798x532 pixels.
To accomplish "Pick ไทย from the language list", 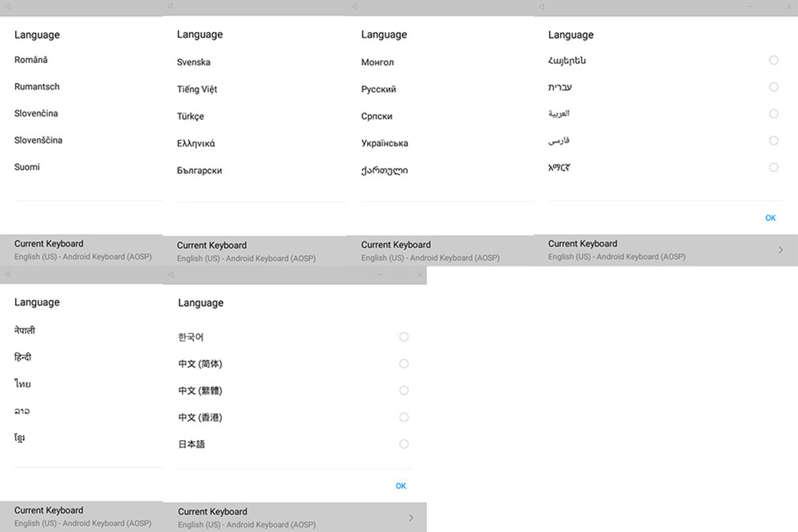I will pyautogui.click(x=22, y=384).
